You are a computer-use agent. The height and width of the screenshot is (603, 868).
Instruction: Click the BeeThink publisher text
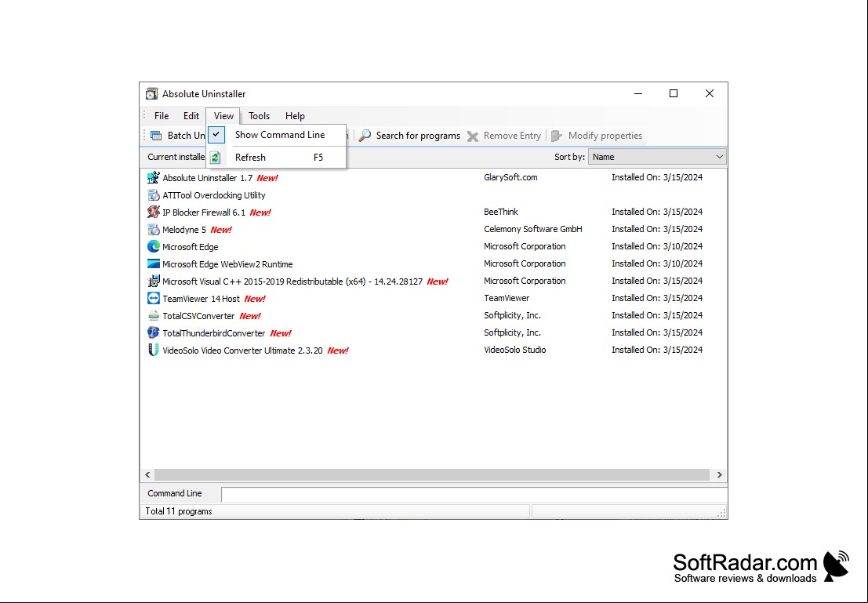pyautogui.click(x=501, y=212)
